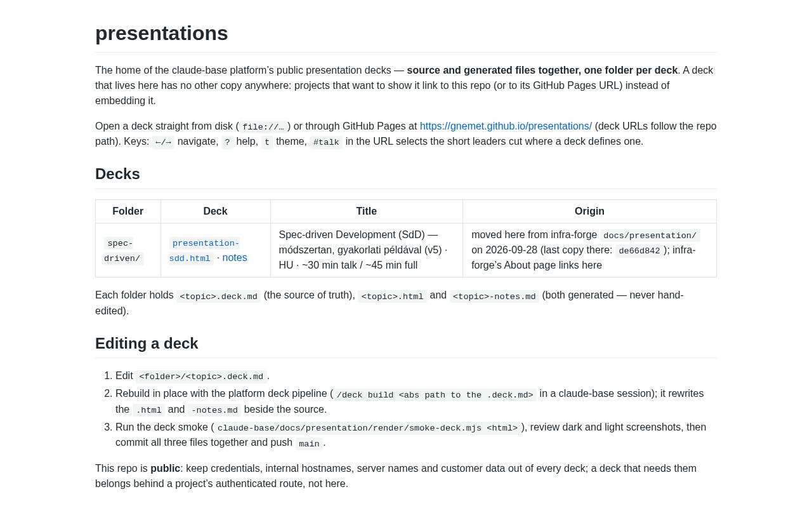Open the presentation-sdd.html deck link
This screenshot has width=812, height=508.
(x=204, y=251)
